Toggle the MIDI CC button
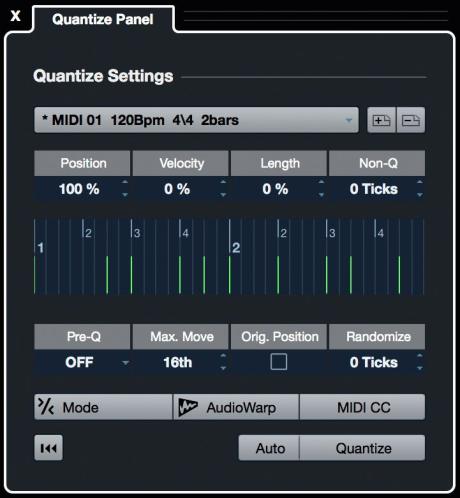Screen dimensions: 460x498 click(x=363, y=407)
